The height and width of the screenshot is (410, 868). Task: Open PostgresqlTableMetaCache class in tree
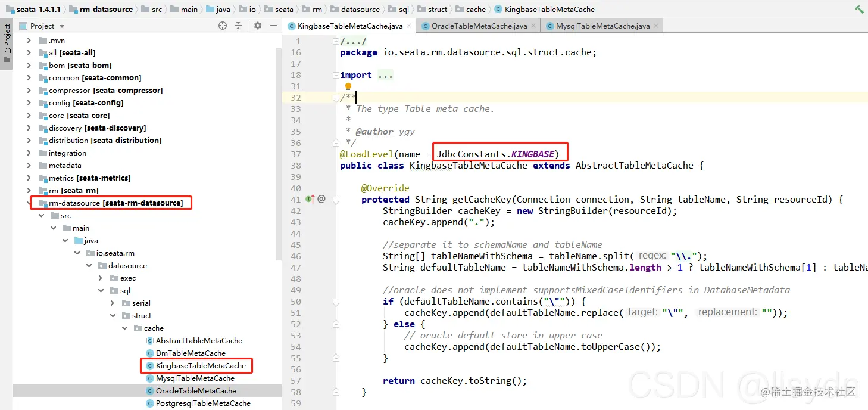click(203, 403)
